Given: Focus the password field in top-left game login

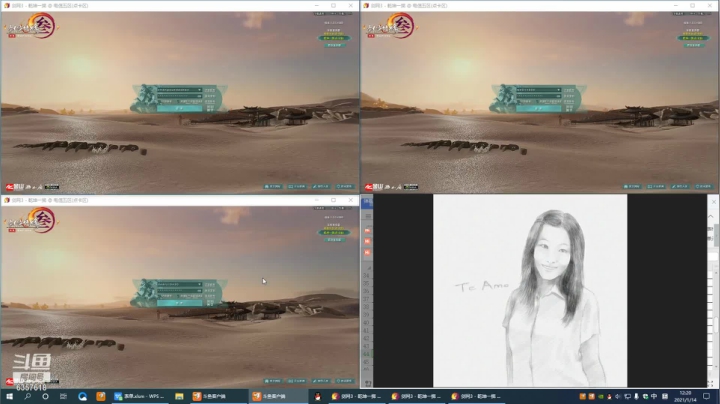Looking at the screenshot, I should (180, 96).
